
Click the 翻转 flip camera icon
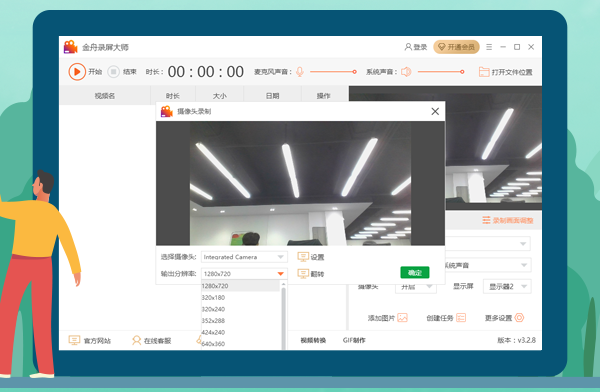click(x=303, y=274)
